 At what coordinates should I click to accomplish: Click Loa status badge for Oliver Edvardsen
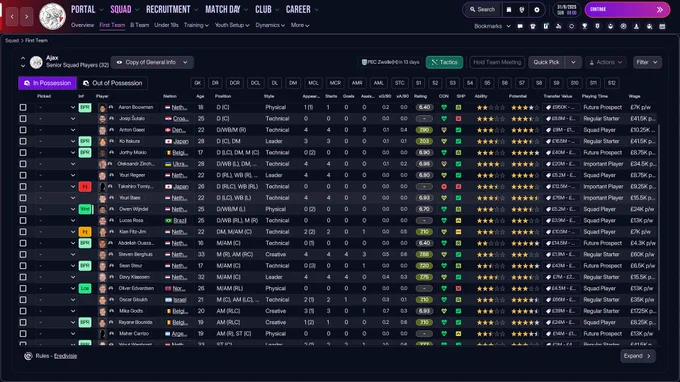pyautogui.click(x=85, y=288)
